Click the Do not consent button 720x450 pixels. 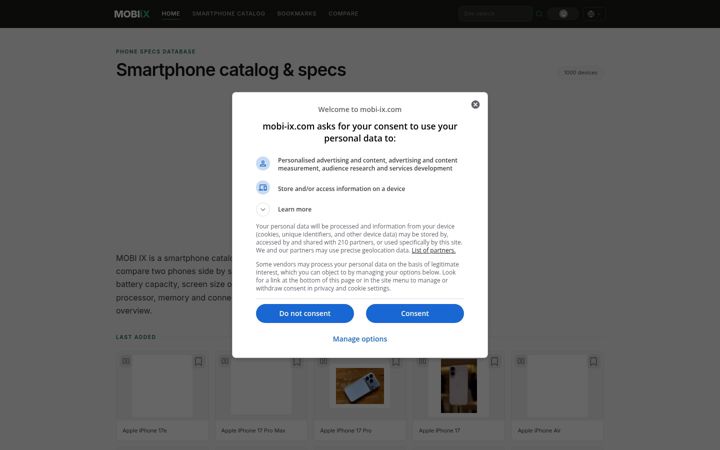pyautogui.click(x=305, y=313)
